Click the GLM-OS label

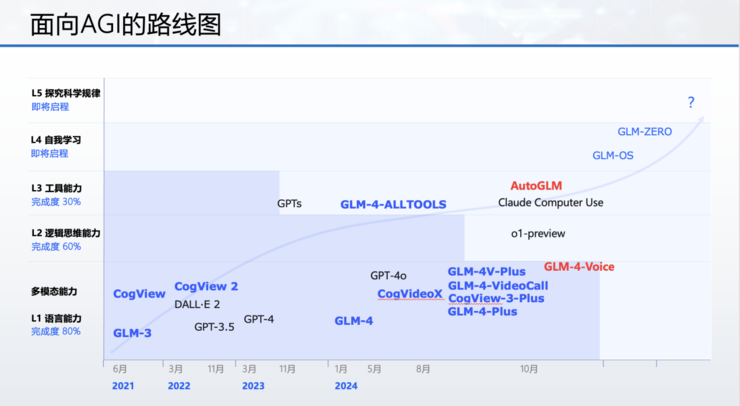(x=613, y=155)
